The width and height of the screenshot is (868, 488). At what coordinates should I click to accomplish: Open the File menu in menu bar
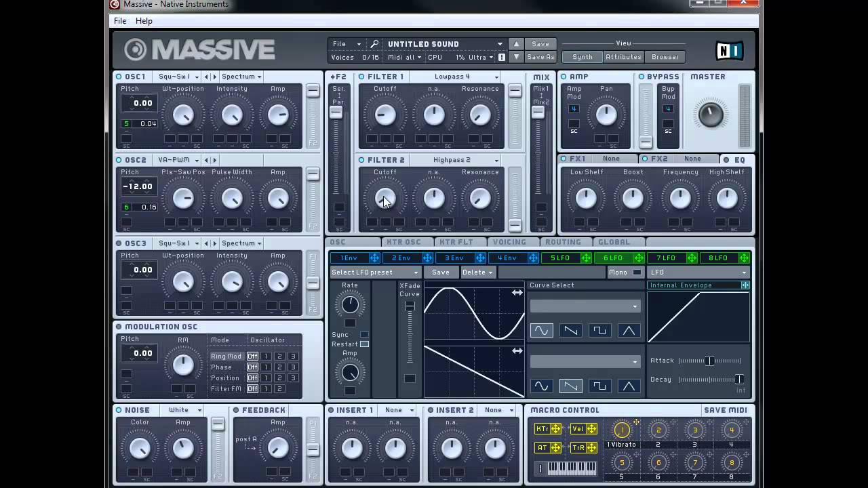click(120, 21)
